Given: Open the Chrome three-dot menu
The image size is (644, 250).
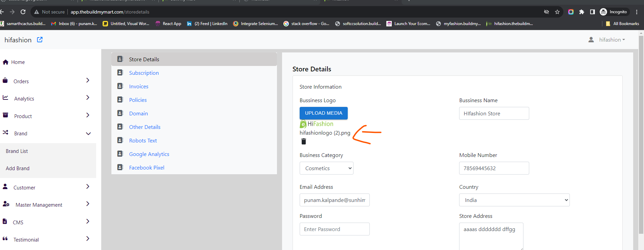Looking at the screenshot, I should (x=637, y=12).
